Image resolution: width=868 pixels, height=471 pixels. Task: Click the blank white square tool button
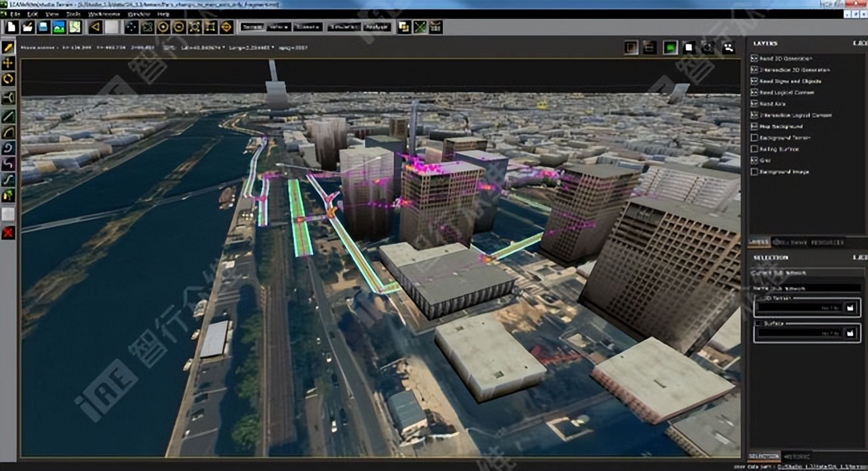pyautogui.click(x=9, y=214)
